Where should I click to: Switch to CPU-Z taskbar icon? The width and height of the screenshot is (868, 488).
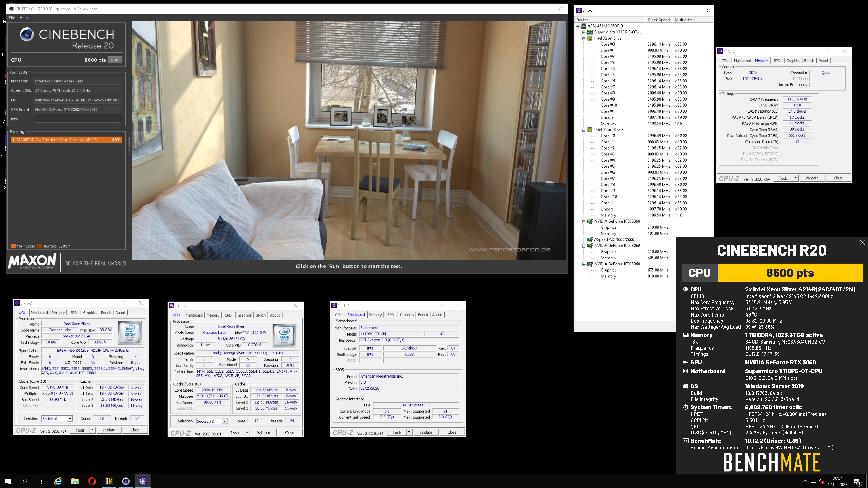point(143,481)
